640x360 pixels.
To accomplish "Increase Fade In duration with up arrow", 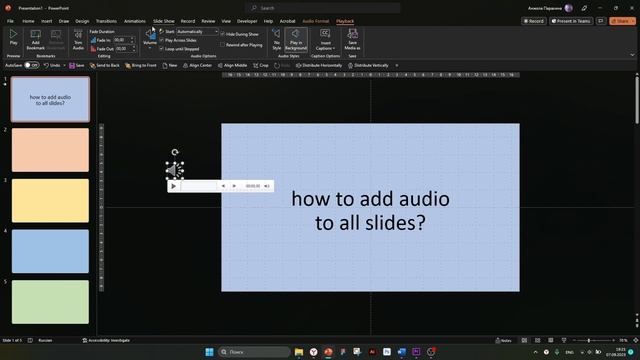I will tap(132, 38).
